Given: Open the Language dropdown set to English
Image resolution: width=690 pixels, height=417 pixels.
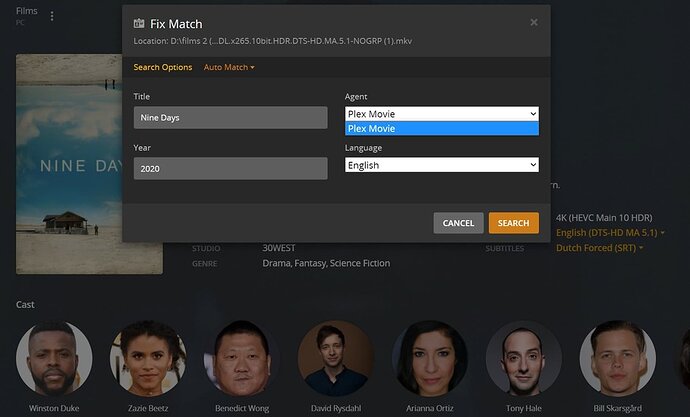Looking at the screenshot, I should 442,165.
